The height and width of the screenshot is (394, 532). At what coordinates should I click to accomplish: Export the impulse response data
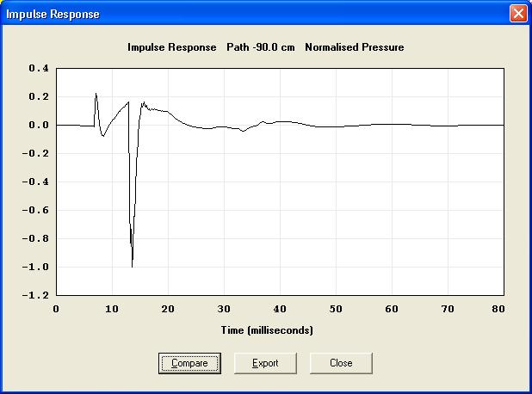point(265,363)
